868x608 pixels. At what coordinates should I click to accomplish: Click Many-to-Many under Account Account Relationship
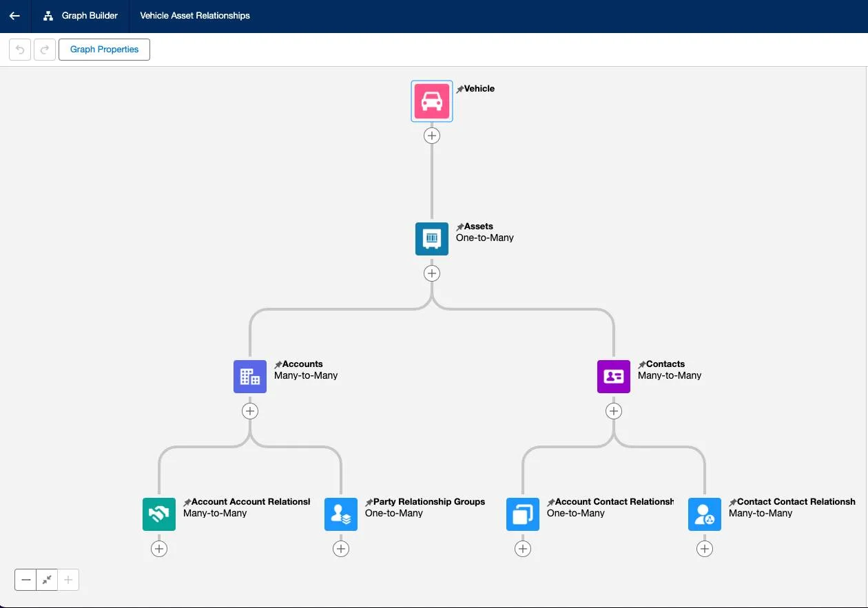pos(215,513)
